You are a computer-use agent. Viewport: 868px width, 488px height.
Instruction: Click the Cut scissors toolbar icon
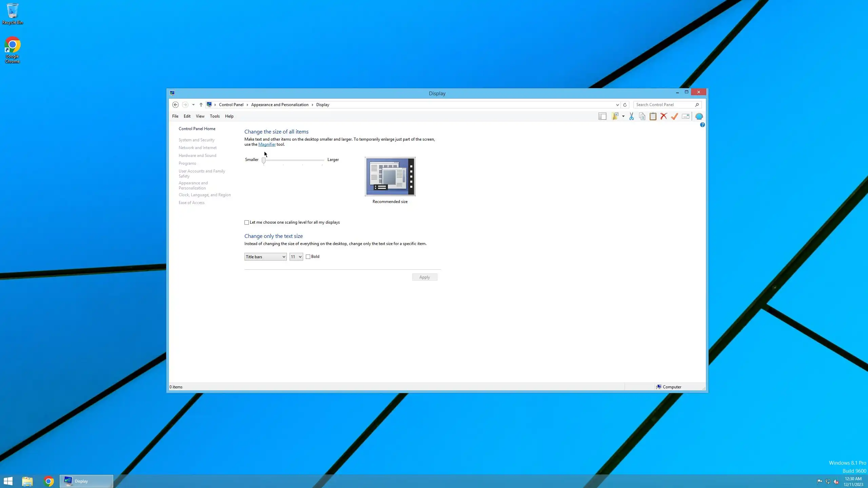coord(631,116)
